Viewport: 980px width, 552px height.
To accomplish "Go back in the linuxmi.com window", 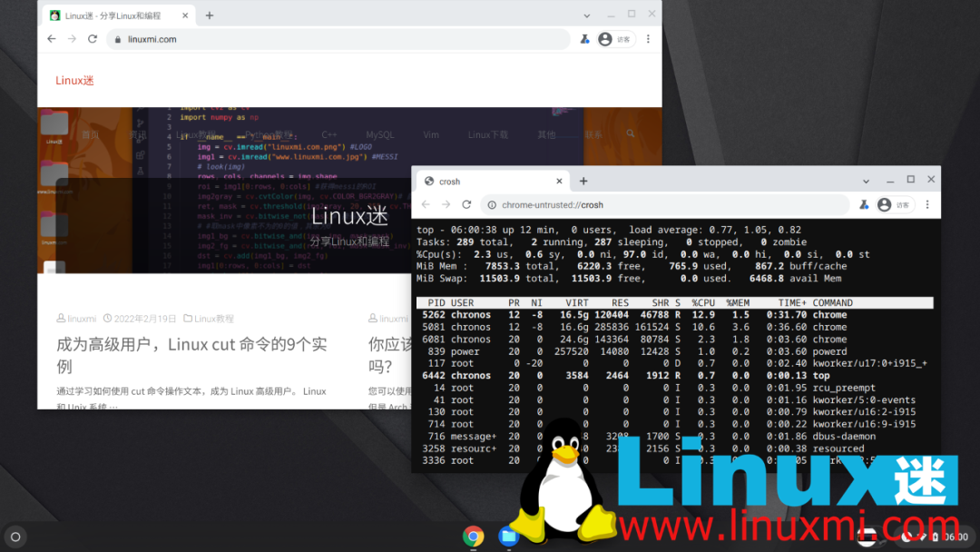I will click(x=51, y=39).
